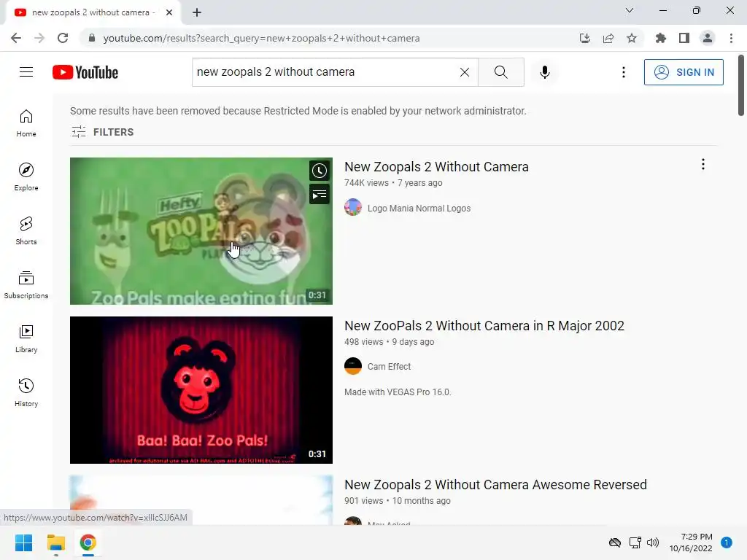Open Chrome profile avatar

coord(708,38)
